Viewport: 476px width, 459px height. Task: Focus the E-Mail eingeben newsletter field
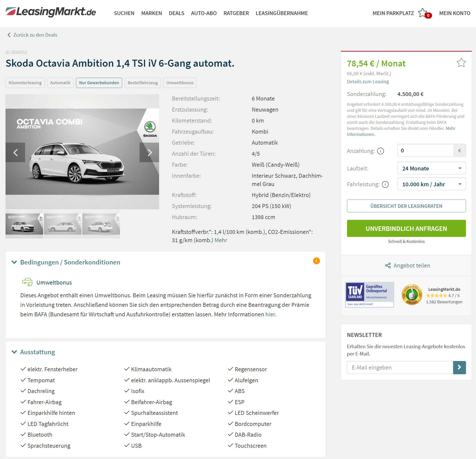(400, 367)
